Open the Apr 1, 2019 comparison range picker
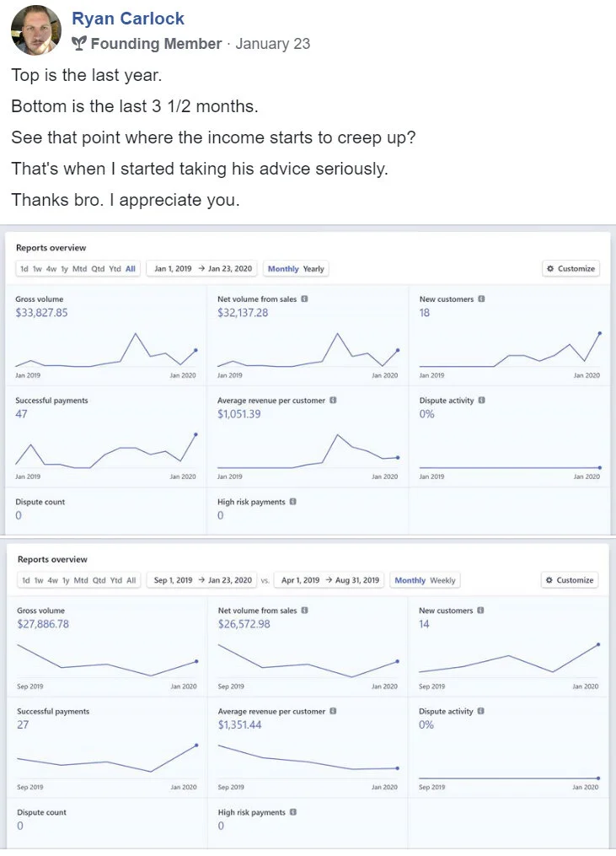The image size is (616, 856). [329, 580]
